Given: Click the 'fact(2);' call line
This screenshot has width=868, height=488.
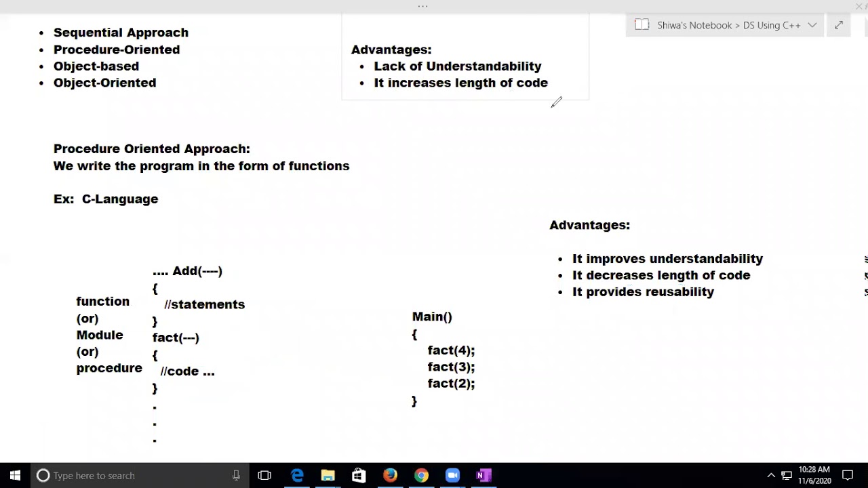Looking at the screenshot, I should click(x=451, y=383).
